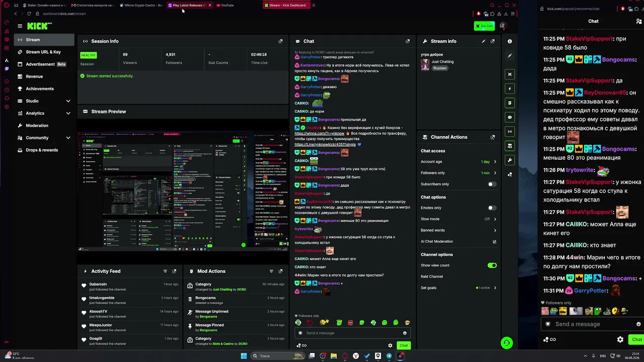Pop out the Channel Actions panel
Image resolution: width=644 pixels, height=362 pixels.
493,137
